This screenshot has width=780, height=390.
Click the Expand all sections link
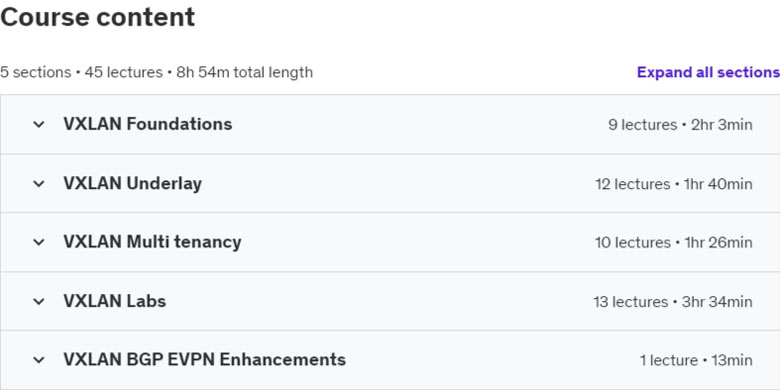click(x=708, y=72)
